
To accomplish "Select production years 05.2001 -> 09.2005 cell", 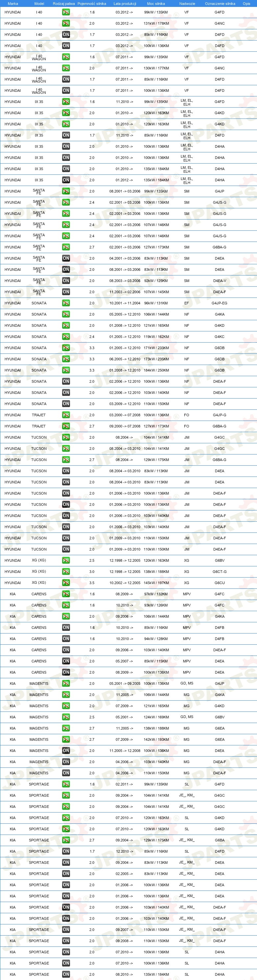I will [x=125, y=683].
